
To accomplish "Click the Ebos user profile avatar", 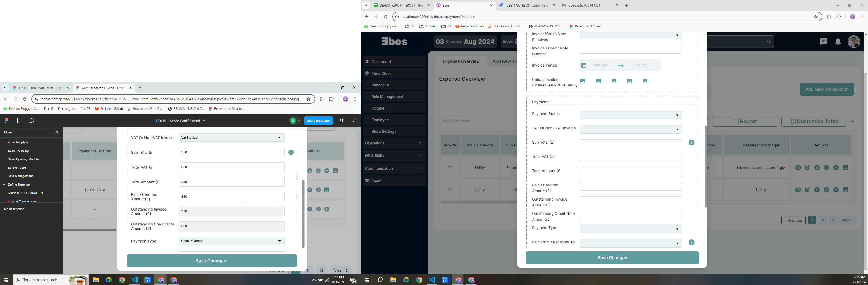I will [x=854, y=42].
